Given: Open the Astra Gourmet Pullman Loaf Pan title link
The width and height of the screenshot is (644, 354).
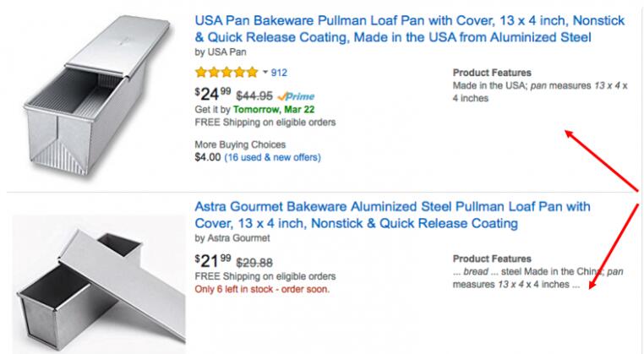Looking at the screenshot, I should (393, 215).
